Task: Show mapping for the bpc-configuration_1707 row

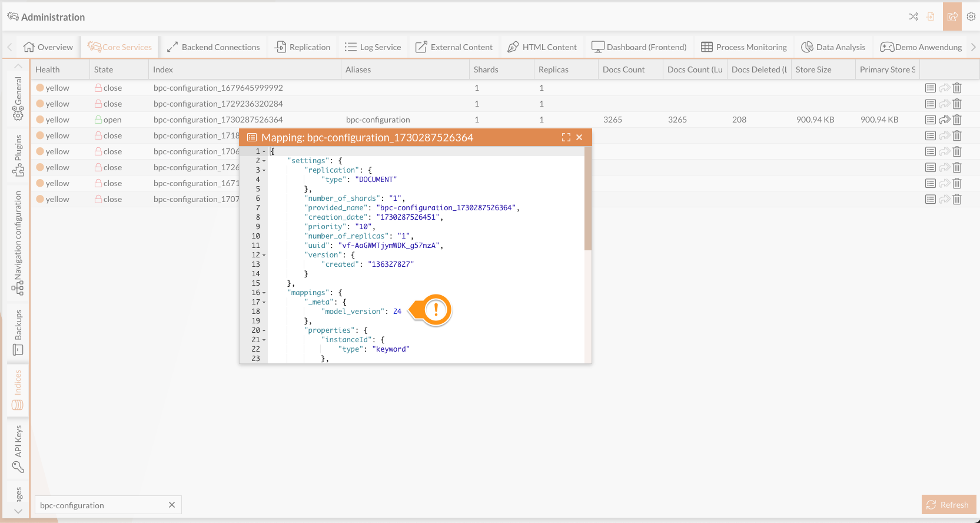Action: 931,199
